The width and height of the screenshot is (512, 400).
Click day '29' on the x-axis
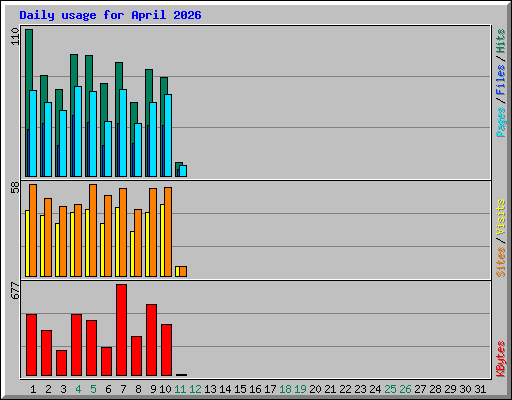point(450,389)
